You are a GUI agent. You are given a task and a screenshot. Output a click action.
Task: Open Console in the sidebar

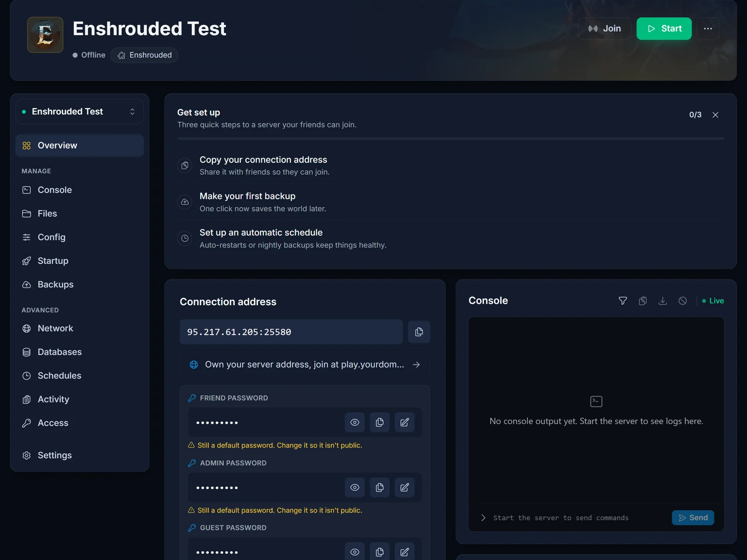pos(80,190)
